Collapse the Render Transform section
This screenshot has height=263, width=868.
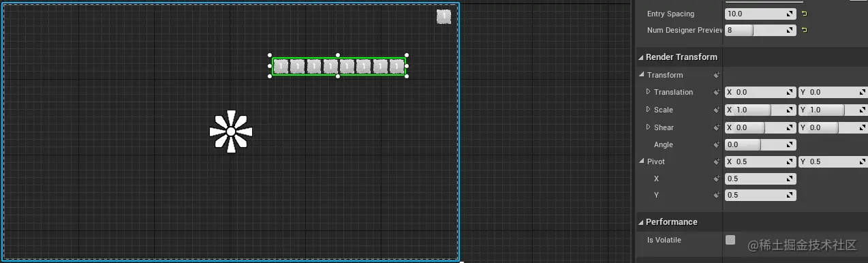pyautogui.click(x=641, y=57)
